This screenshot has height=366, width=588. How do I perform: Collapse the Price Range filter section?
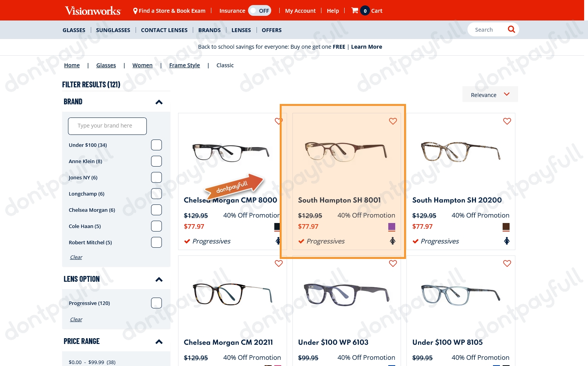(159, 342)
